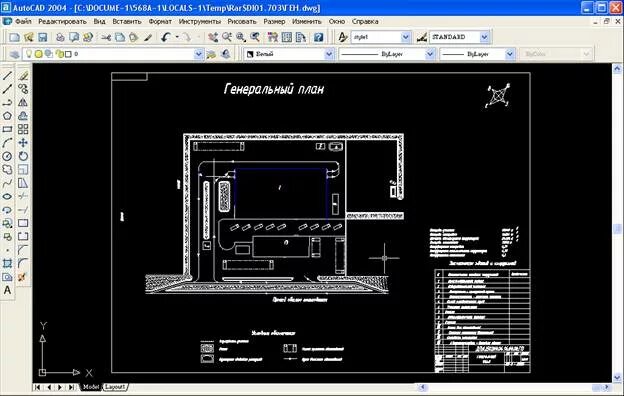Click the layer 0 color square
Screen dimensions: 624x396
coord(68,54)
